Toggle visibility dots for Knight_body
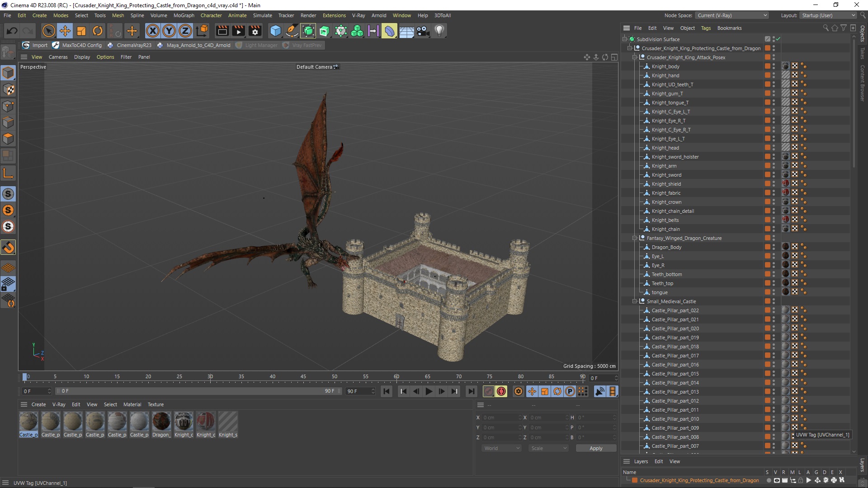The width and height of the screenshot is (868, 488). coord(774,66)
